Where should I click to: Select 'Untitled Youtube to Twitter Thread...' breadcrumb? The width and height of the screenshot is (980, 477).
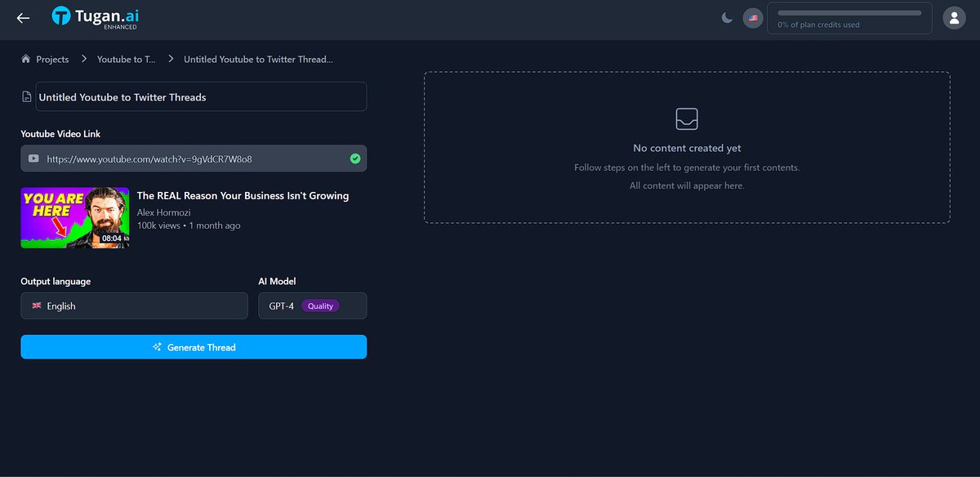[258, 60]
